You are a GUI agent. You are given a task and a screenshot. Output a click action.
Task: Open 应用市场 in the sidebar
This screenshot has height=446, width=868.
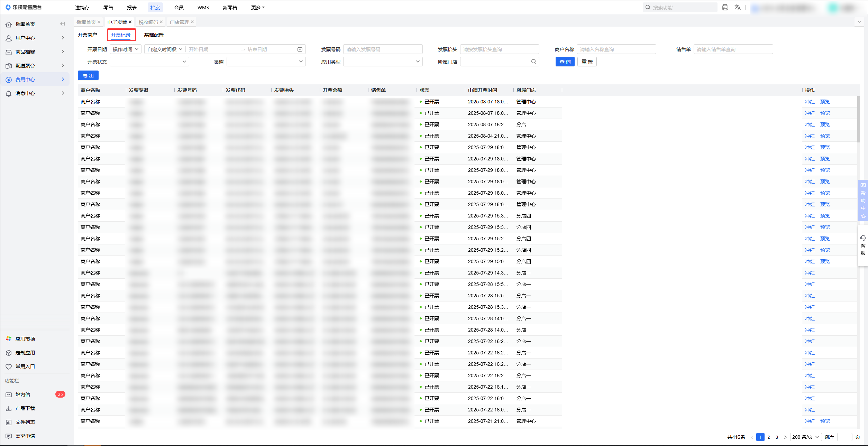coord(25,339)
